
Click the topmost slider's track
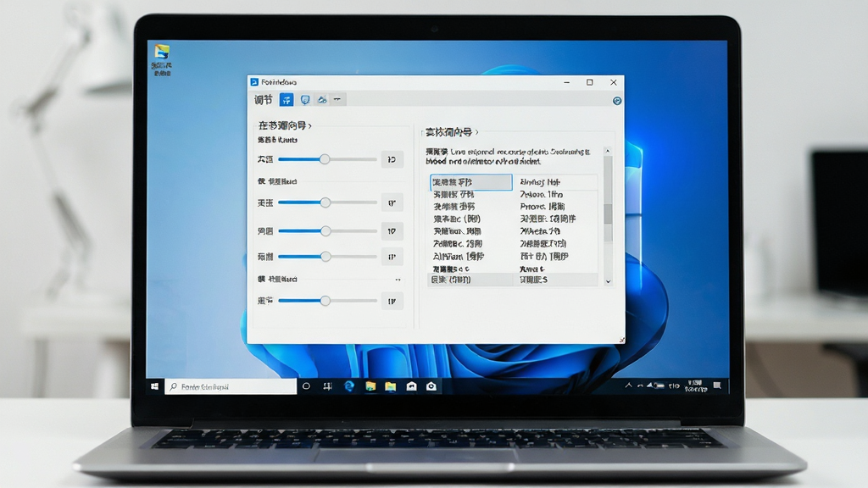(x=327, y=159)
